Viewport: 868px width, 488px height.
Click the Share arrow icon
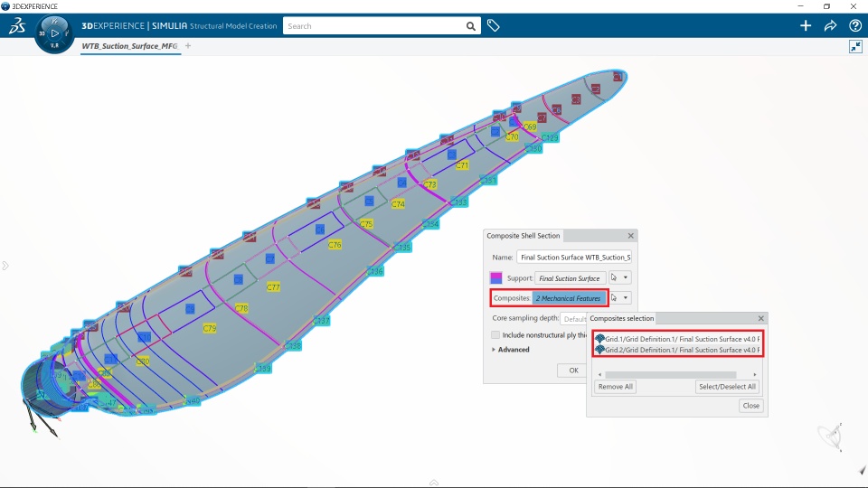[x=830, y=25]
